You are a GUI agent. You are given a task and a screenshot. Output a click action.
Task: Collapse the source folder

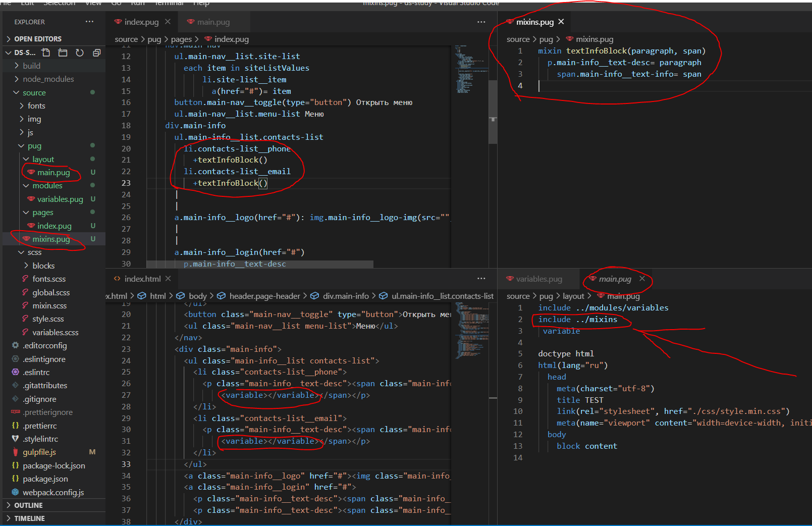click(34, 92)
